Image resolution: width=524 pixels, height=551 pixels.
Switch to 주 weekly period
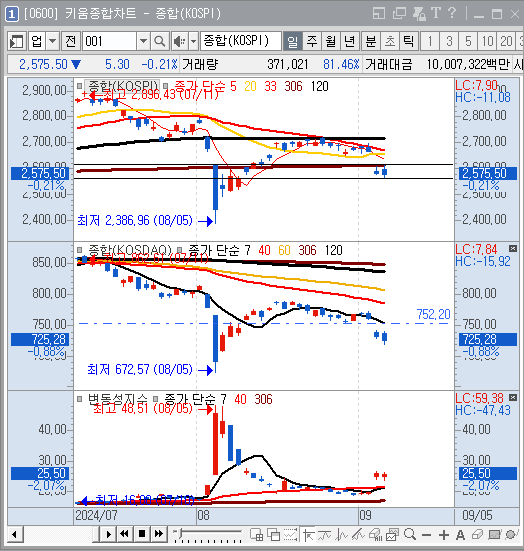coord(312,41)
